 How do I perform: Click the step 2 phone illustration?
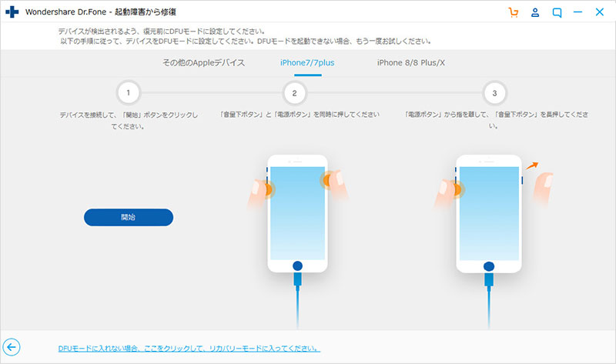[297, 214]
